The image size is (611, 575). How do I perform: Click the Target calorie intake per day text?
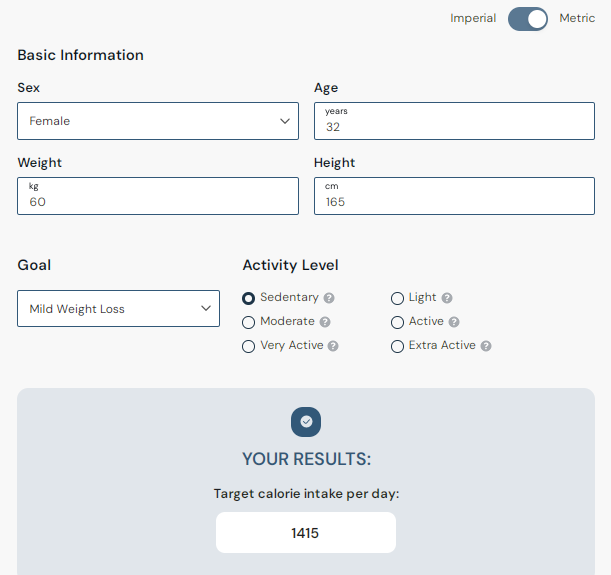click(x=306, y=494)
